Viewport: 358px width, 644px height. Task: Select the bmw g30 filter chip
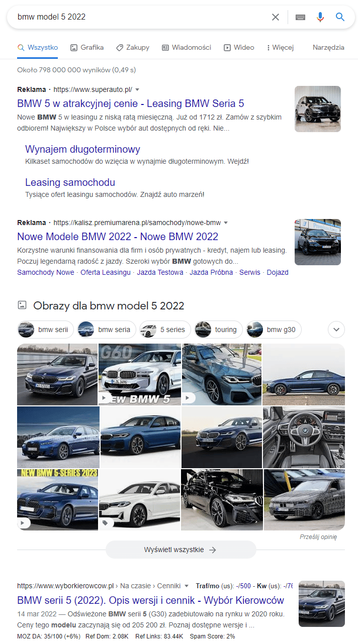274,330
